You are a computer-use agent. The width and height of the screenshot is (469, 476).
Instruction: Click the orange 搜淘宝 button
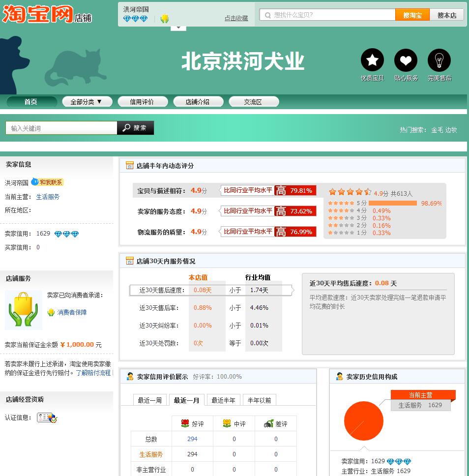tap(412, 15)
